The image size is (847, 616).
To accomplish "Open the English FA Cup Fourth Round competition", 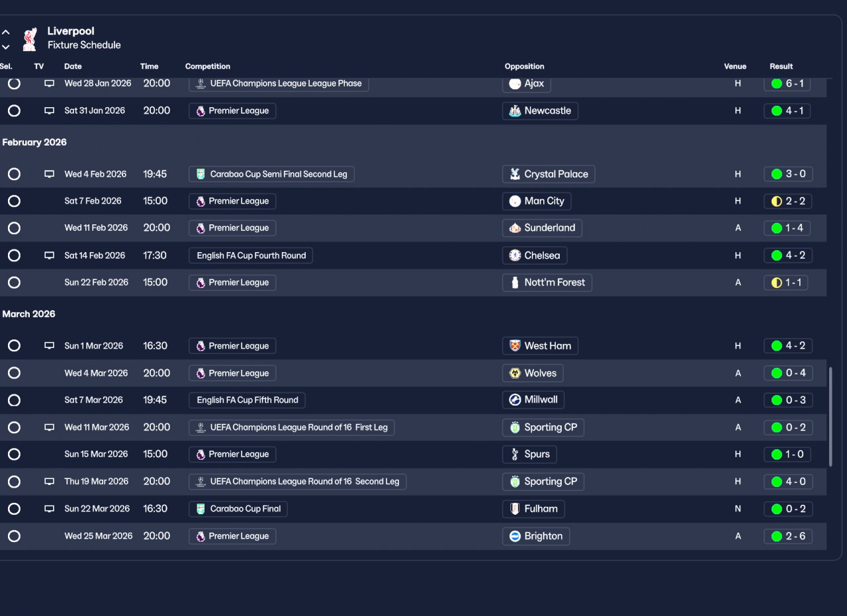I will [251, 255].
